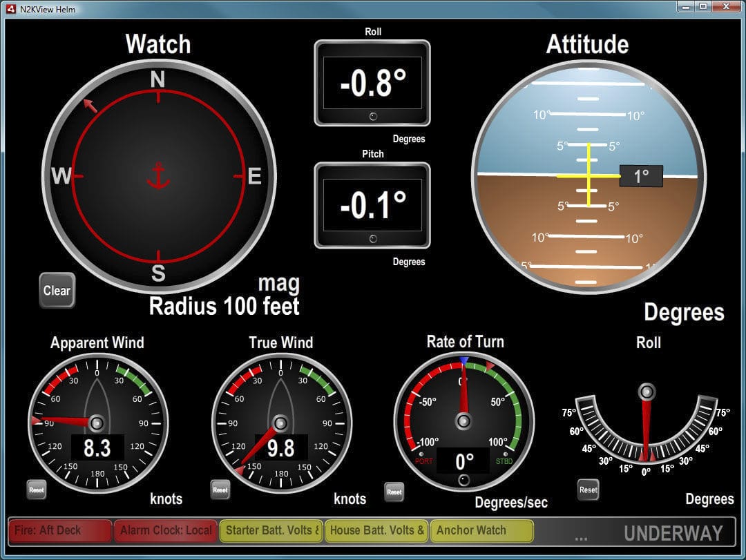Open the Rate of Turn gauge
Viewport: 746px width, 560px height.
464,421
